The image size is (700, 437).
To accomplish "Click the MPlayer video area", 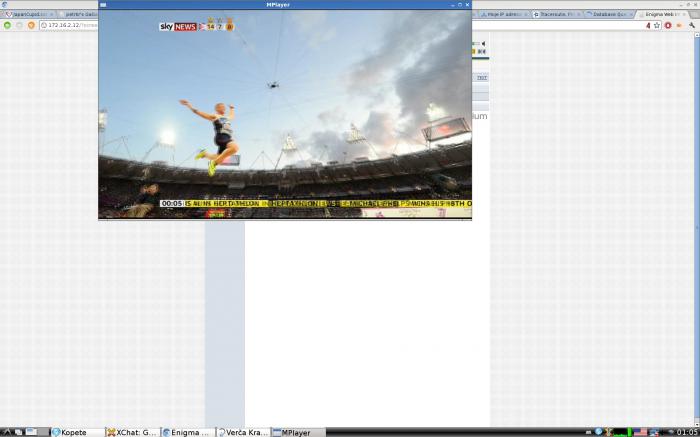I will tap(285, 114).
